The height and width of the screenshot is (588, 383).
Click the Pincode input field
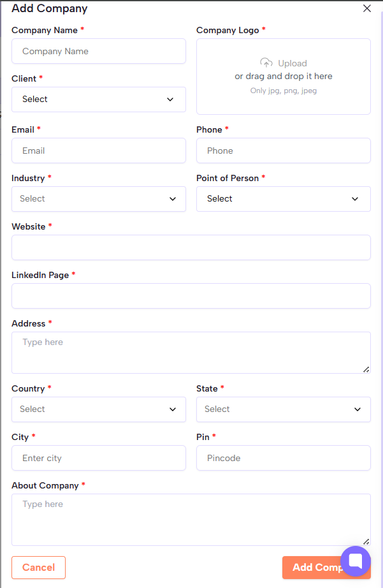pos(283,458)
